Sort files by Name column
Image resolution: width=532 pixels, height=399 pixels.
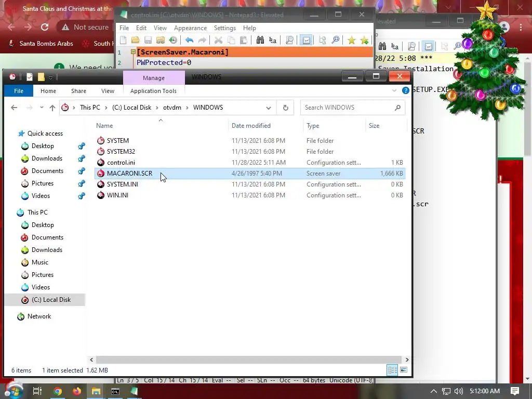162,126
